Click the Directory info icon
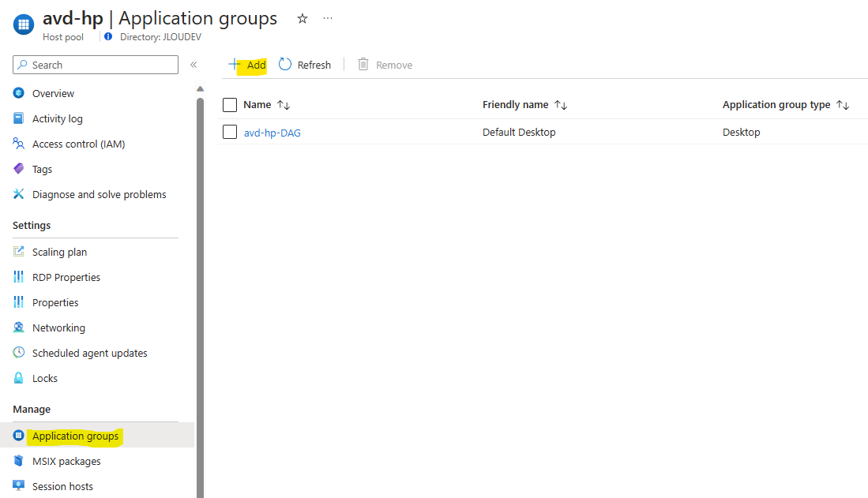 (x=108, y=36)
